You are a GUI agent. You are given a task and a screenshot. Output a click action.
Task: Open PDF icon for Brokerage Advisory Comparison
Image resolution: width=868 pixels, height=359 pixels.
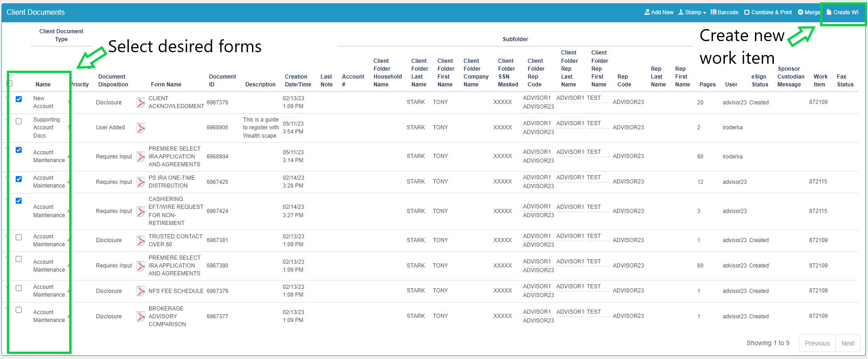pyautogui.click(x=141, y=316)
